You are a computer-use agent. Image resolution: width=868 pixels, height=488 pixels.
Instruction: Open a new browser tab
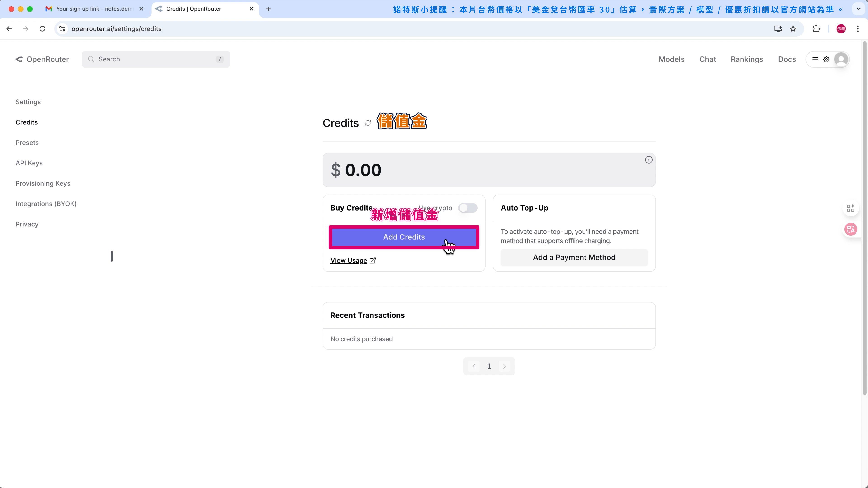click(x=268, y=9)
